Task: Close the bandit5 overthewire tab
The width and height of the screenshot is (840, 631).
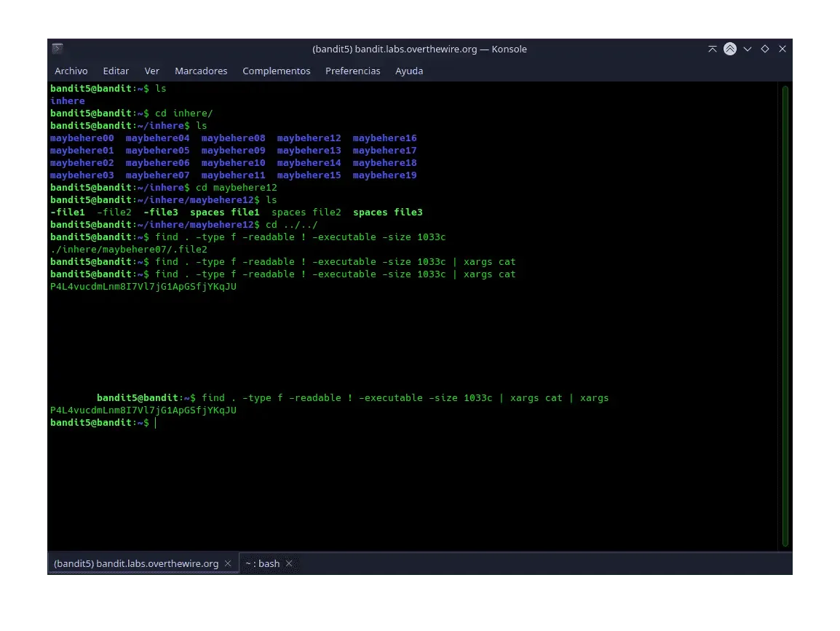Action: [x=228, y=563]
